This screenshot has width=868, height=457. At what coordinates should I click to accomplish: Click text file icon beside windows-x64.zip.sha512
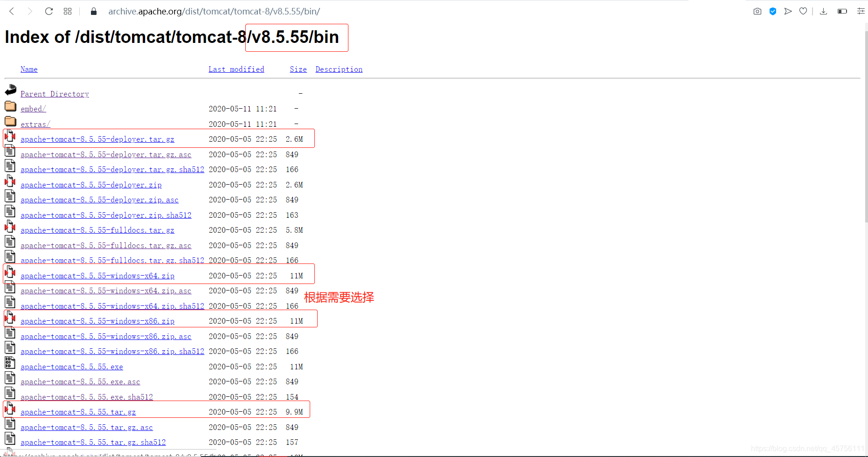coord(10,302)
